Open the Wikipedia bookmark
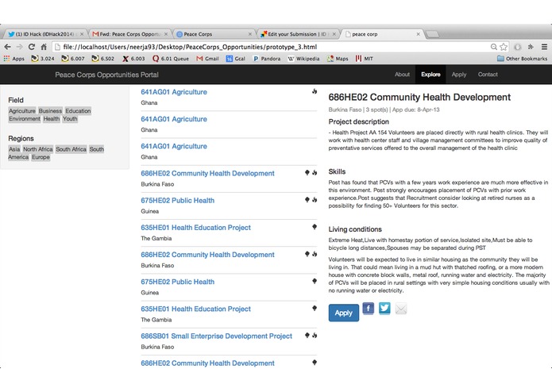The height and width of the screenshot is (392, 552). click(x=303, y=59)
